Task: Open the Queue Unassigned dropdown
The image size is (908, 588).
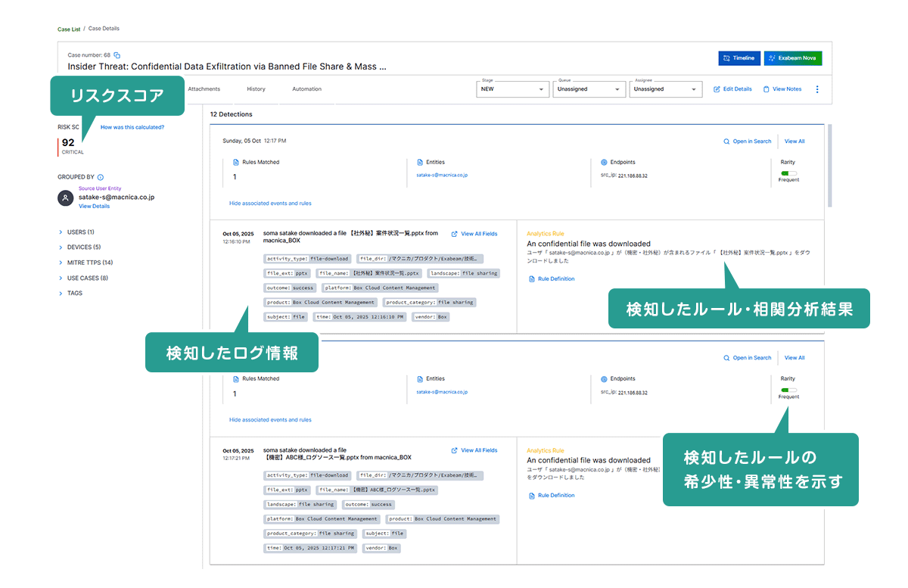Action: (589, 89)
